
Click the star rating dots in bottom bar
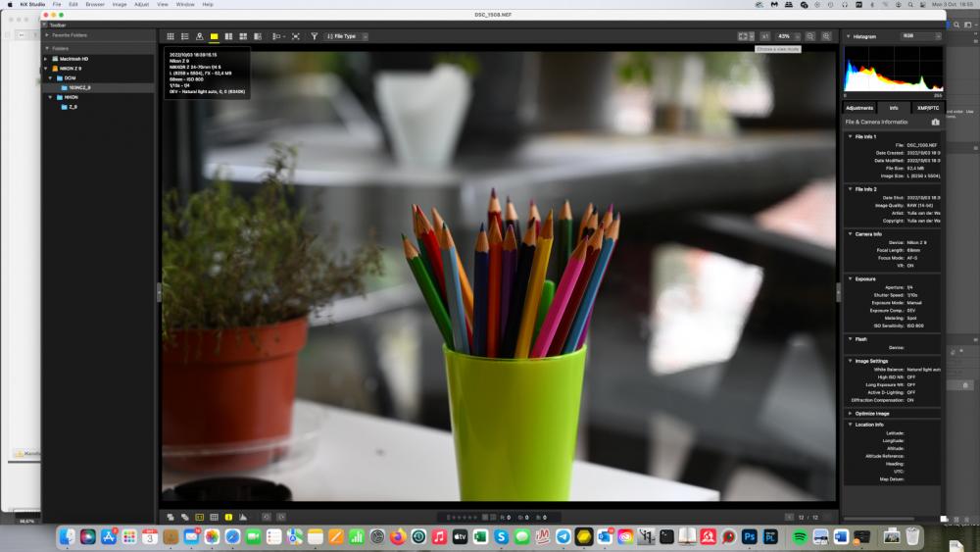click(463, 518)
